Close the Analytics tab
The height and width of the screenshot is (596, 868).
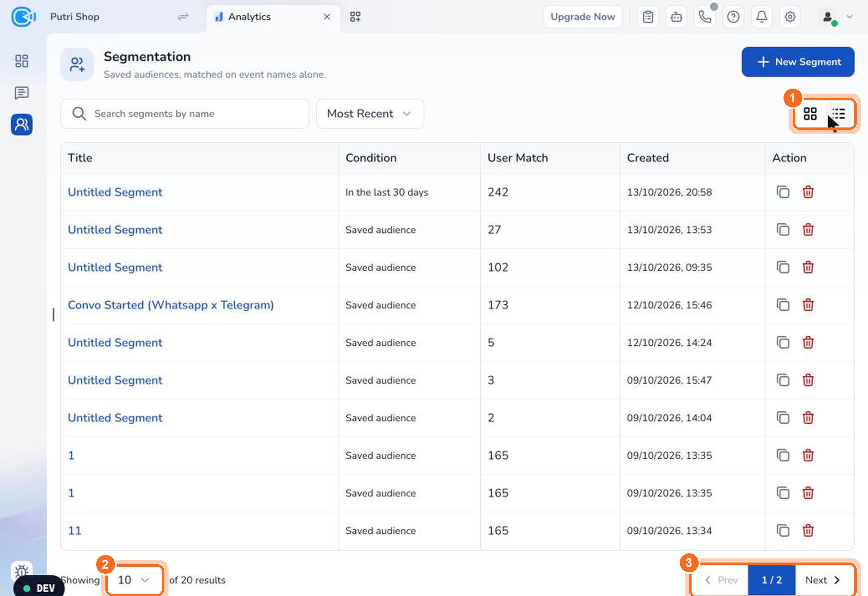327,17
